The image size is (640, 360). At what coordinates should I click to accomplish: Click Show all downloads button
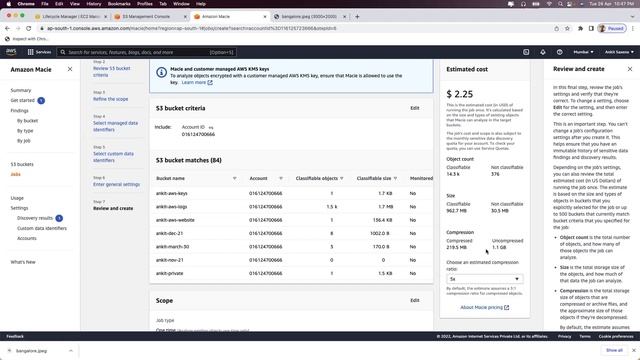click(614, 350)
